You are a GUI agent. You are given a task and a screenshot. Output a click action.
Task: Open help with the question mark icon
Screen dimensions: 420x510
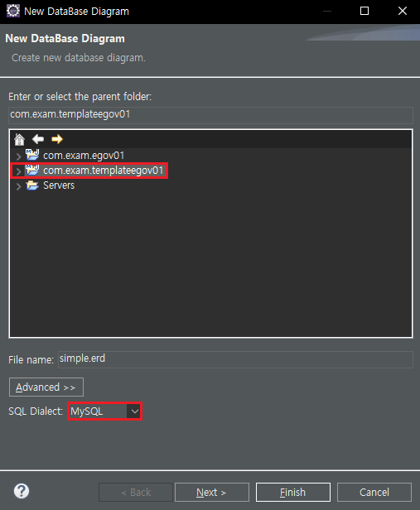(22, 491)
